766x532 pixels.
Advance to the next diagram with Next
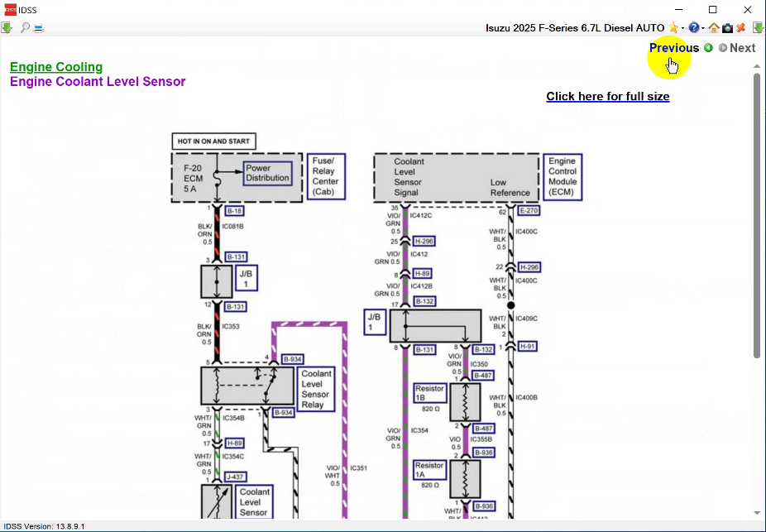point(742,48)
